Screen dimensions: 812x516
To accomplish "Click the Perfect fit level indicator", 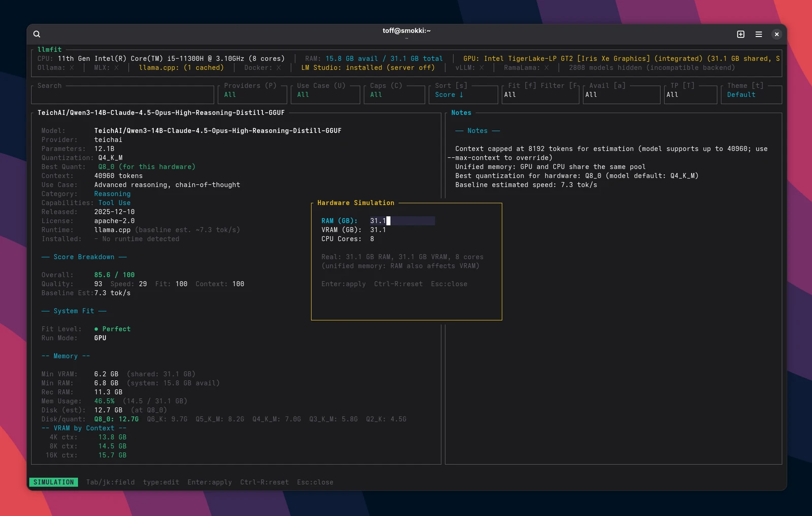I will [x=112, y=329].
